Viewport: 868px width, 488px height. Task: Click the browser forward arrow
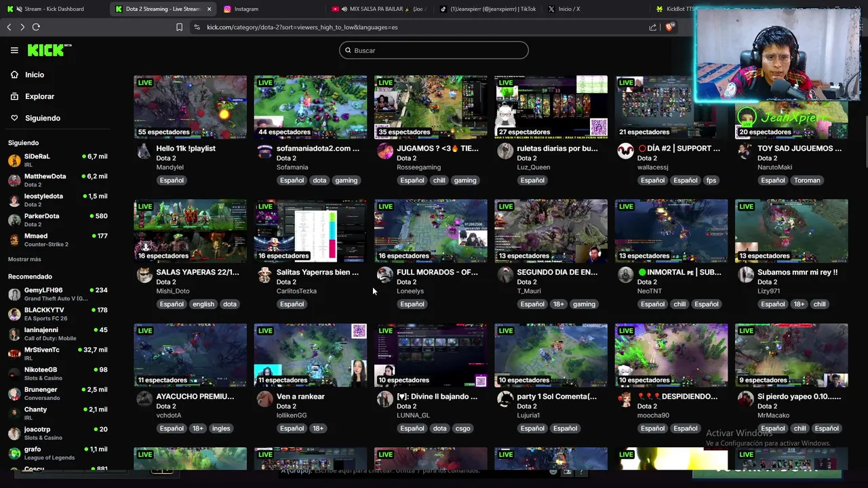[22, 27]
